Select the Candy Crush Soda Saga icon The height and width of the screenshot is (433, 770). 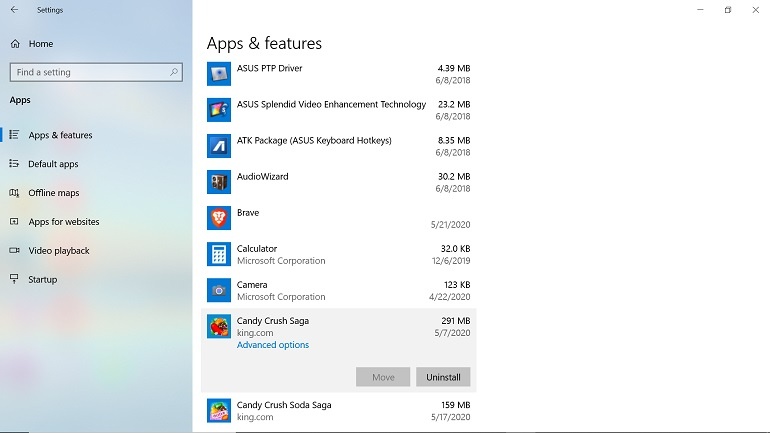(219, 410)
